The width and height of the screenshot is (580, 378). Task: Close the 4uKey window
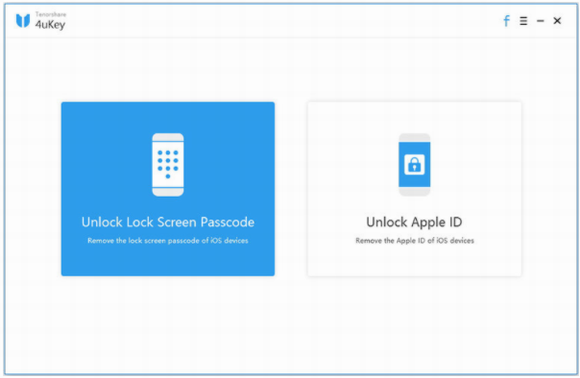[557, 21]
